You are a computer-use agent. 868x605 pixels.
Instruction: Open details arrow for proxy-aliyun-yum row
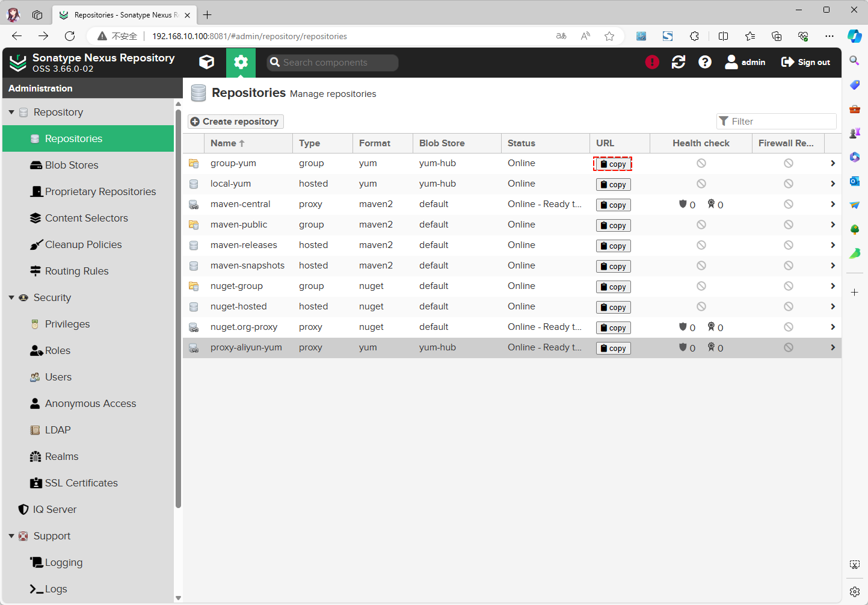pyautogui.click(x=833, y=347)
